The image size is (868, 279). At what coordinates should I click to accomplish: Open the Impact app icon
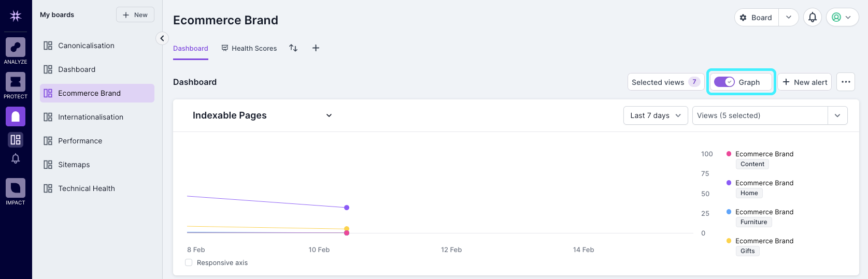tap(16, 188)
